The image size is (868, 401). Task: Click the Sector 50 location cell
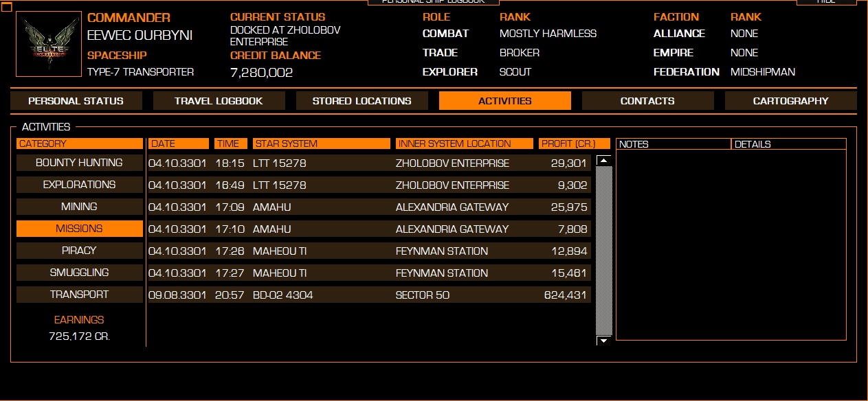pos(423,295)
